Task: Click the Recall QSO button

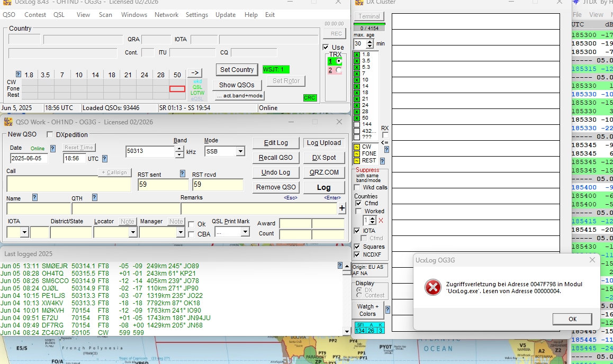Action: (x=275, y=158)
